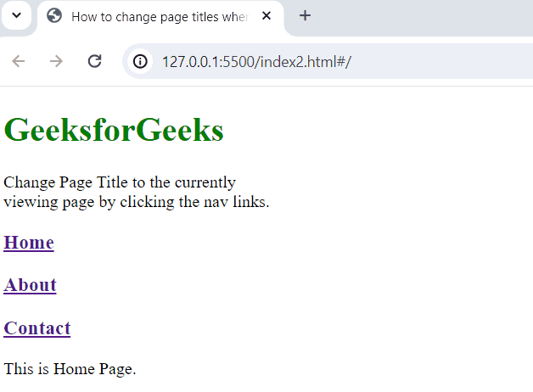
Task: Close the current browser tab
Action: tap(266, 16)
